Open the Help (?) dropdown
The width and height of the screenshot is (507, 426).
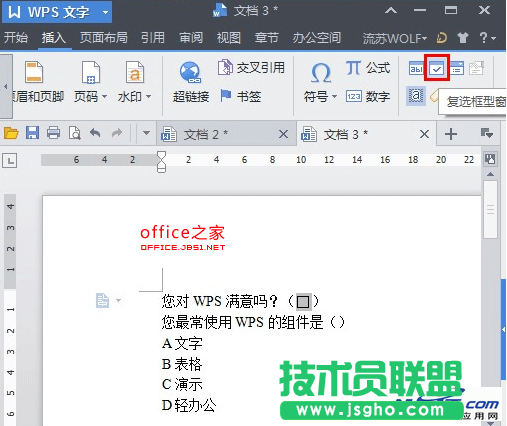[487, 38]
